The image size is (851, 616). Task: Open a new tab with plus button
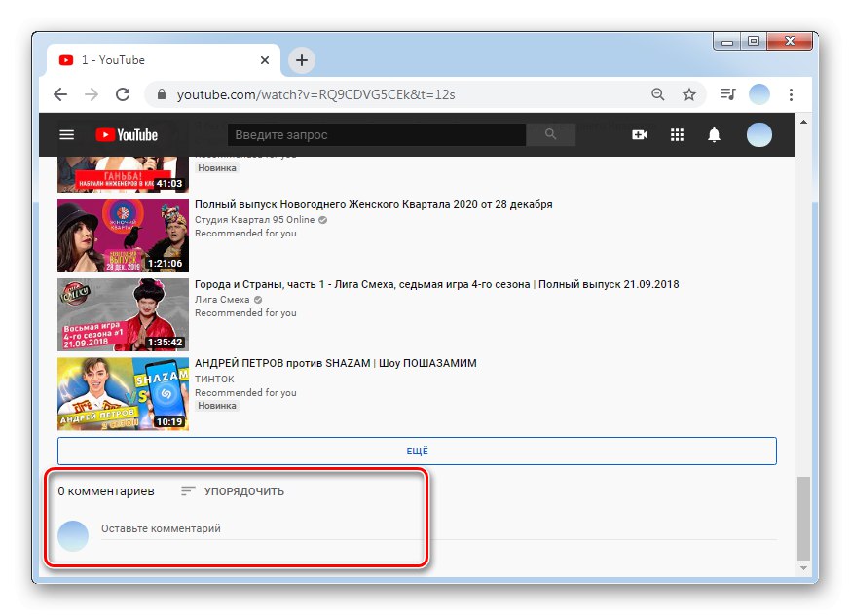point(302,60)
